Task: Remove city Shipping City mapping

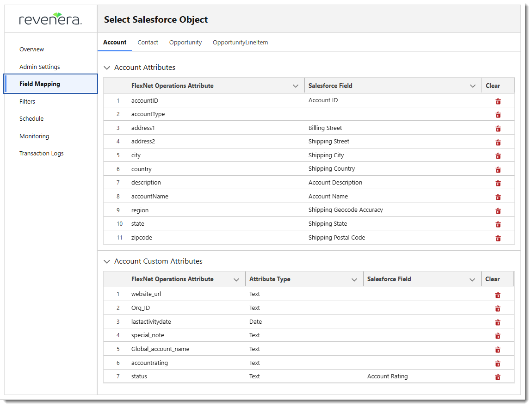Action: click(498, 156)
